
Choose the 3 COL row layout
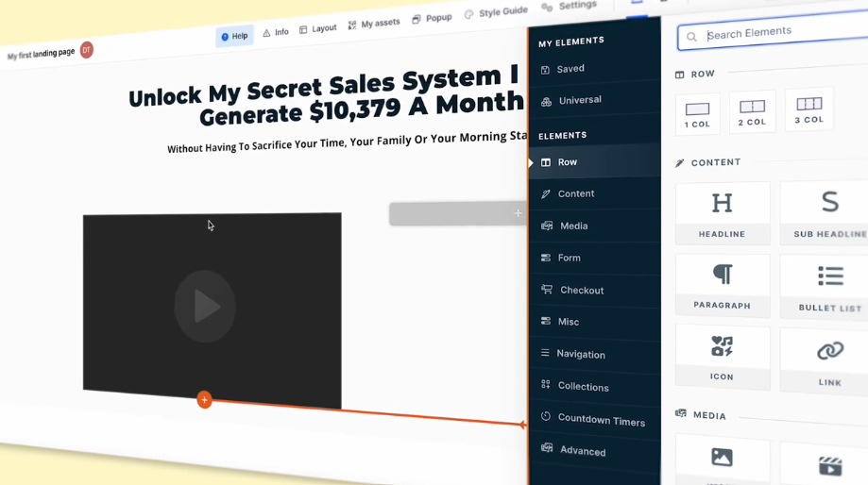click(808, 109)
